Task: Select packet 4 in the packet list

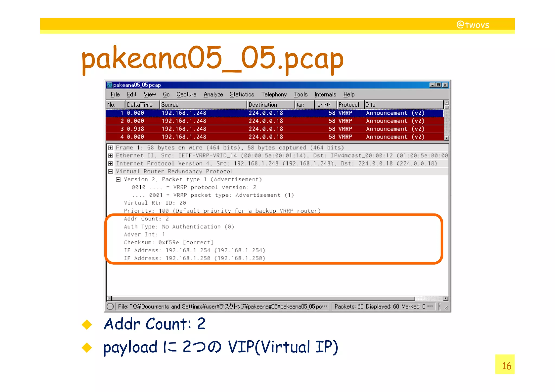Action: click(275, 137)
